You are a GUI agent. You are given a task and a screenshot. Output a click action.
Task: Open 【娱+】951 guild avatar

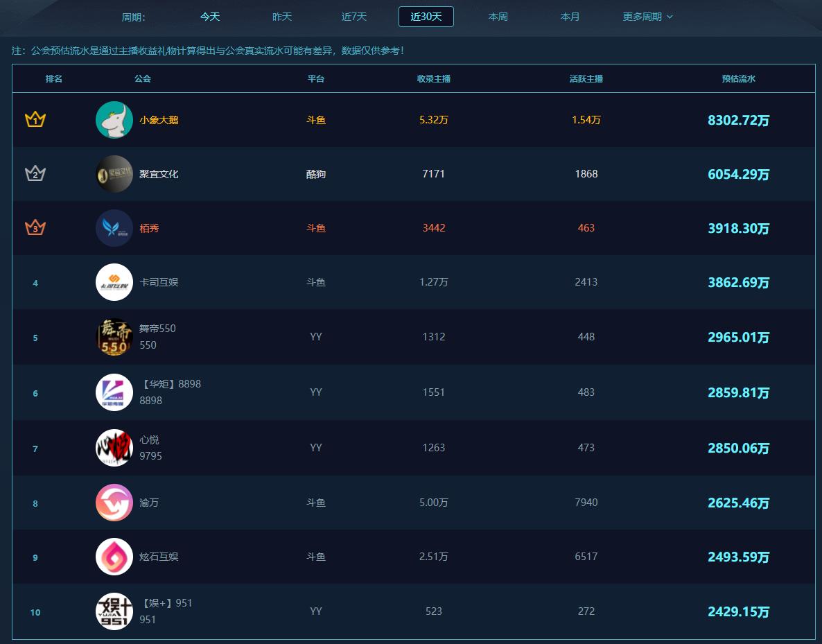[114, 611]
